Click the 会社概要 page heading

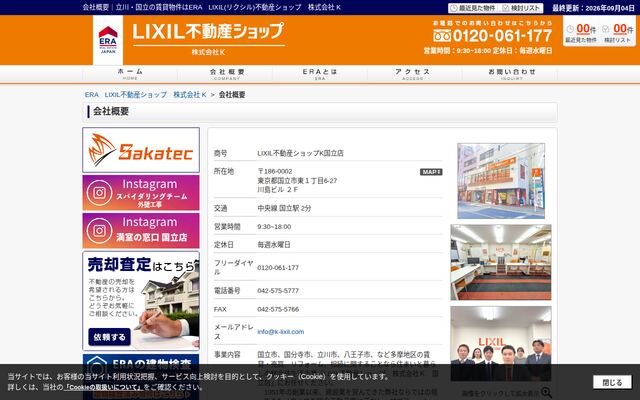(x=111, y=111)
